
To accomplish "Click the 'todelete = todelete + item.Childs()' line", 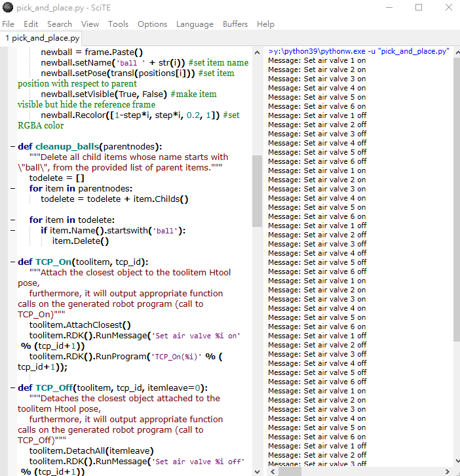I will [x=115, y=199].
